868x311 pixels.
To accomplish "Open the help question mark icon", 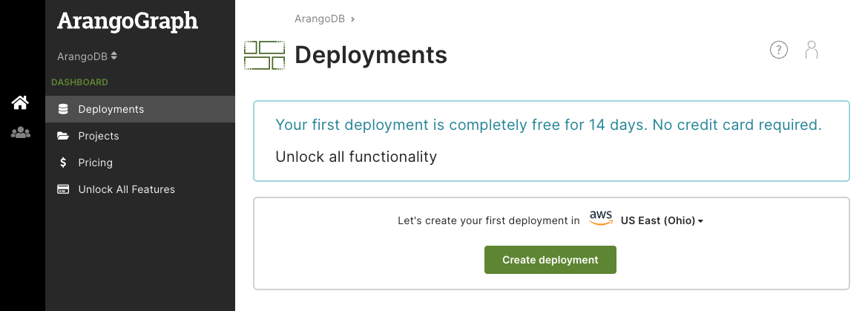I will tap(779, 50).
